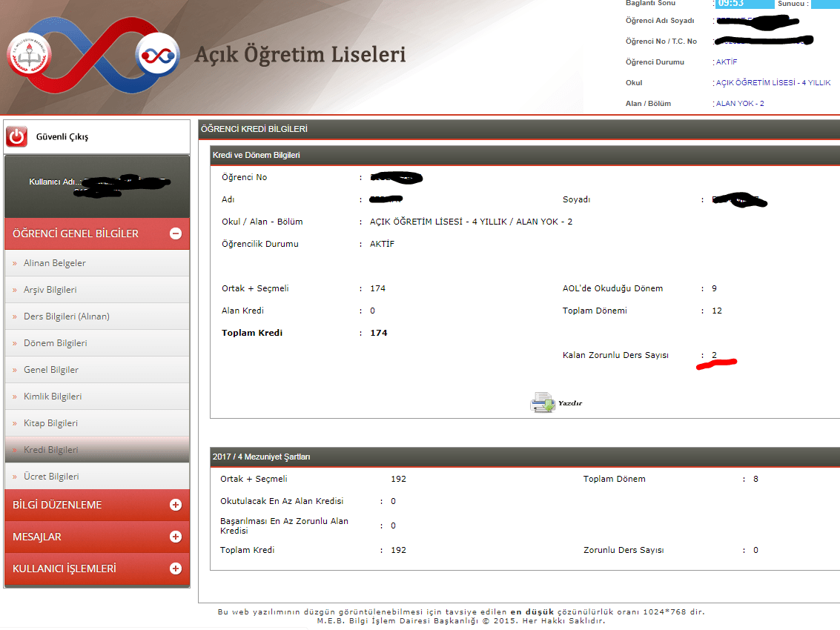Viewport: 840px width, 630px height.
Task: Click the Güvenli Çıkış power icon
Action: click(16, 136)
